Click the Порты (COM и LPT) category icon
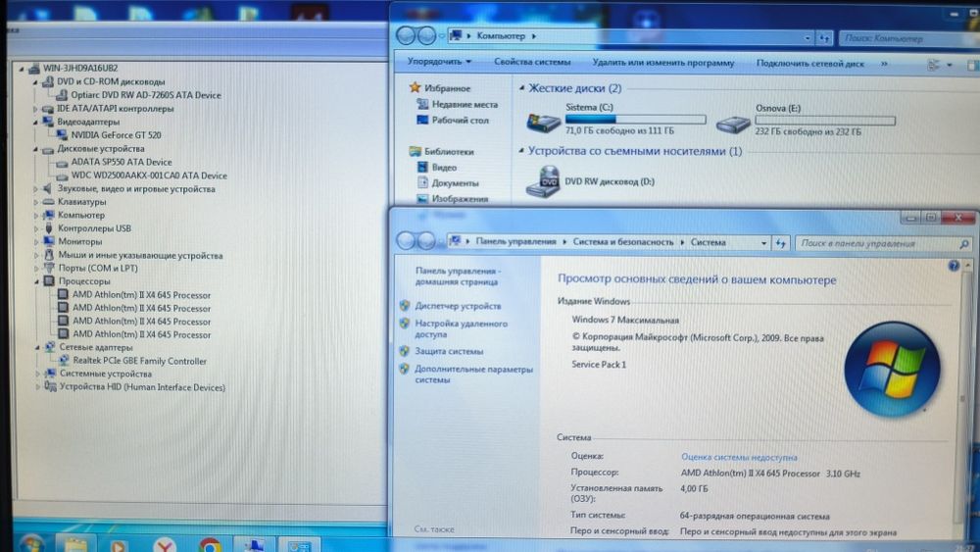Image resolution: width=980 pixels, height=552 pixels. click(49, 269)
